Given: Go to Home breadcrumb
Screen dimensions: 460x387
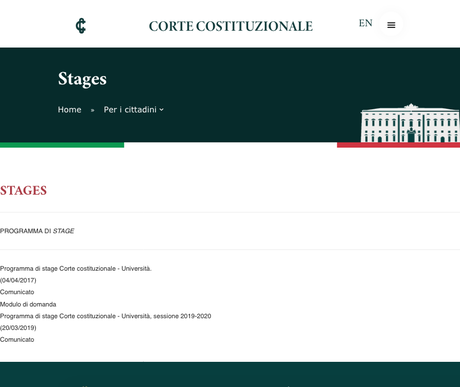Looking at the screenshot, I should point(69,110).
